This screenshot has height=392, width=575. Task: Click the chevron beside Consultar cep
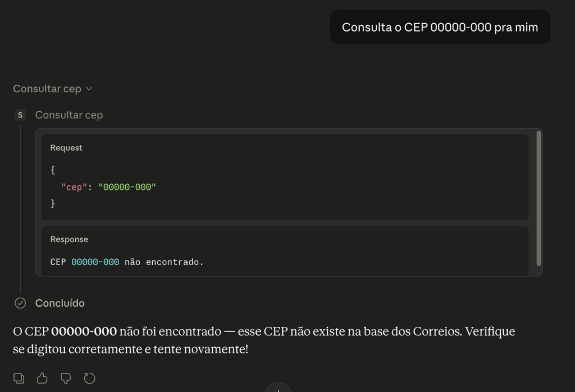(89, 89)
